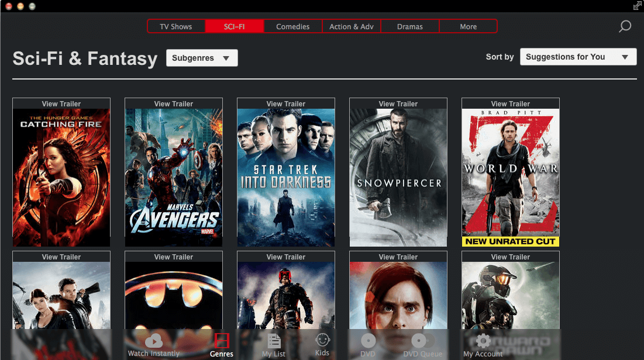Open the Judge Dredd helmeted figure poster

(x=286, y=295)
